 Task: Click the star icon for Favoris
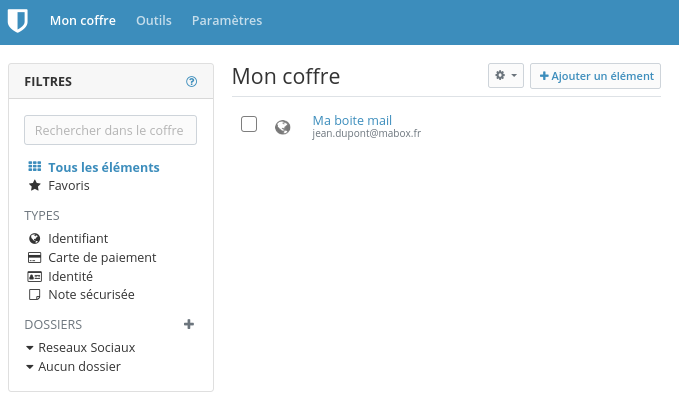(35, 185)
